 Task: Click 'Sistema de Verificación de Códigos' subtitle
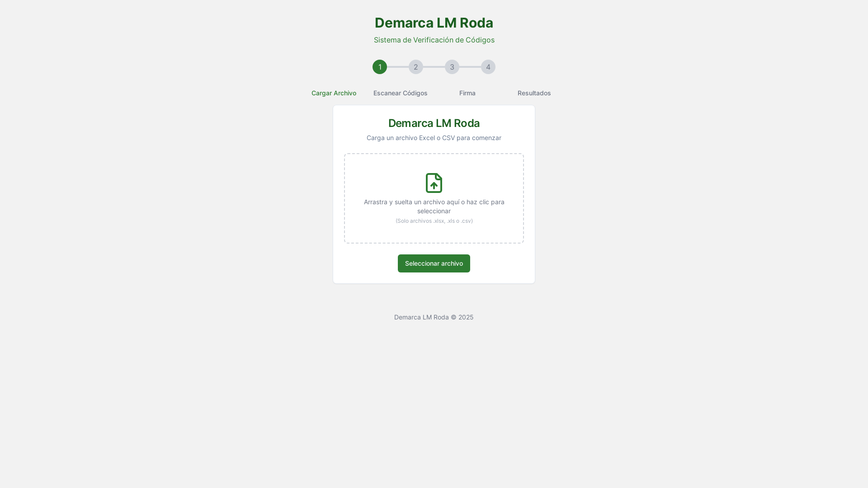point(434,40)
